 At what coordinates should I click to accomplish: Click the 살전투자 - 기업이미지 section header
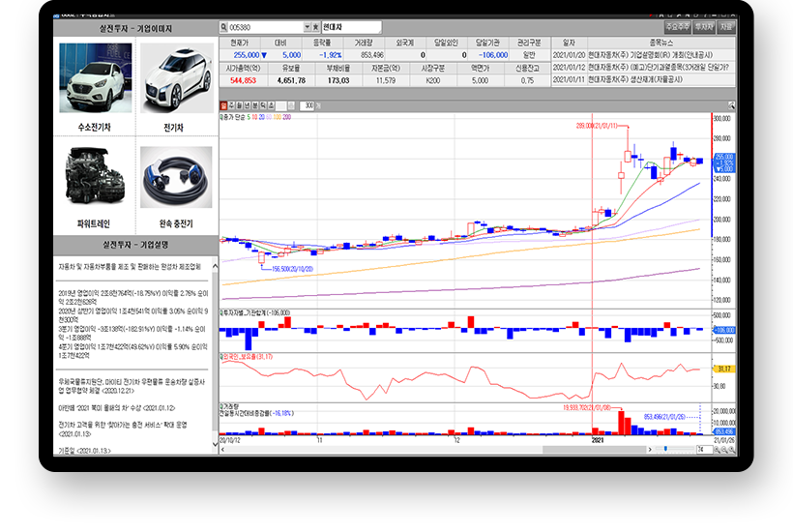(135, 28)
